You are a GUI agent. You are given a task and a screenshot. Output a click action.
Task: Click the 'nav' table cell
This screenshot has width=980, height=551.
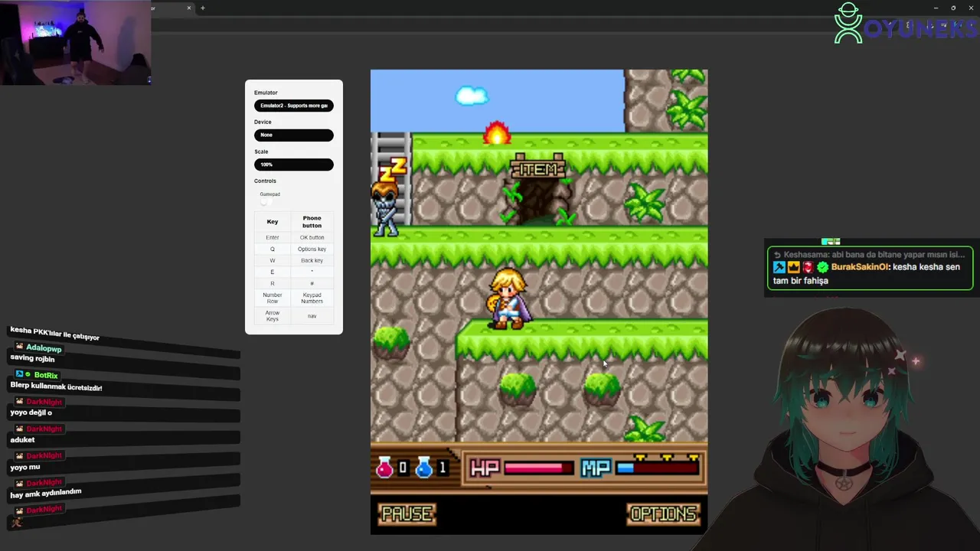pos(312,316)
